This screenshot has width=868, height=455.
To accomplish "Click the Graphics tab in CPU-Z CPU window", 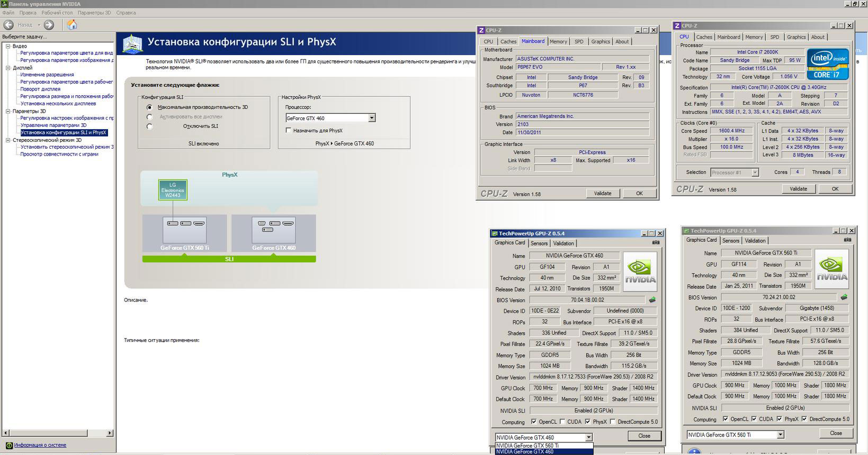I will click(796, 37).
